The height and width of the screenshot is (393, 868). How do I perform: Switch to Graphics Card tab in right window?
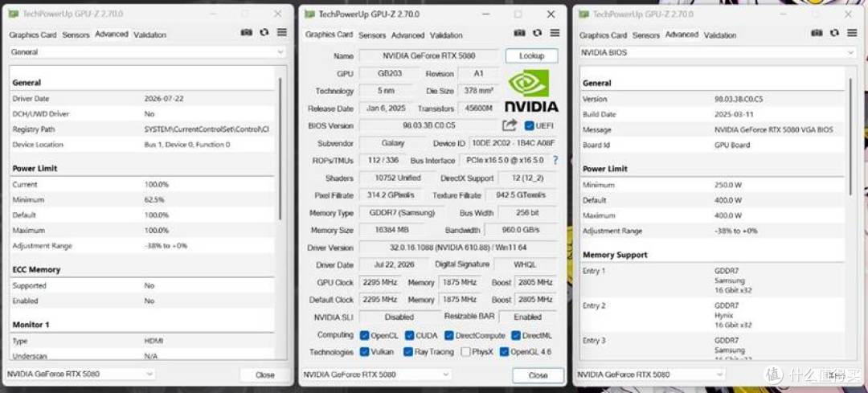(604, 35)
